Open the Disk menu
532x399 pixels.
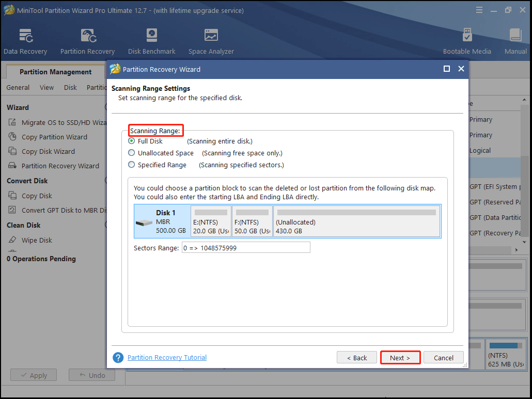click(x=70, y=87)
